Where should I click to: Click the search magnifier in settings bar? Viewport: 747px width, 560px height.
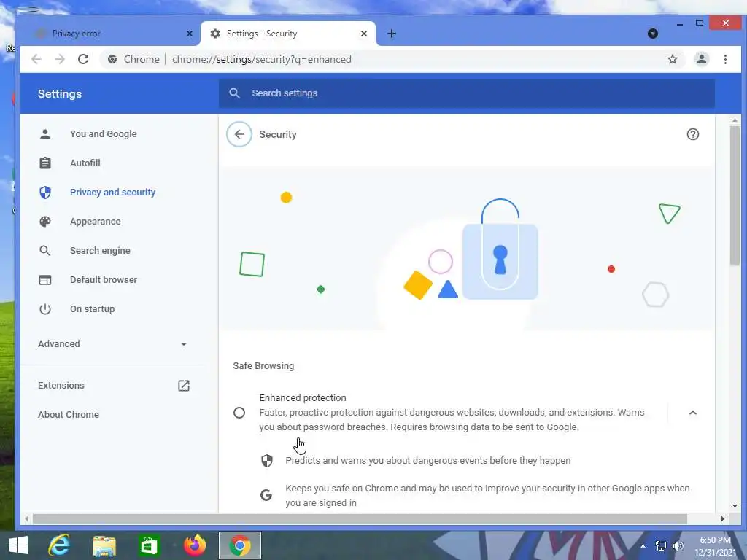(x=234, y=93)
